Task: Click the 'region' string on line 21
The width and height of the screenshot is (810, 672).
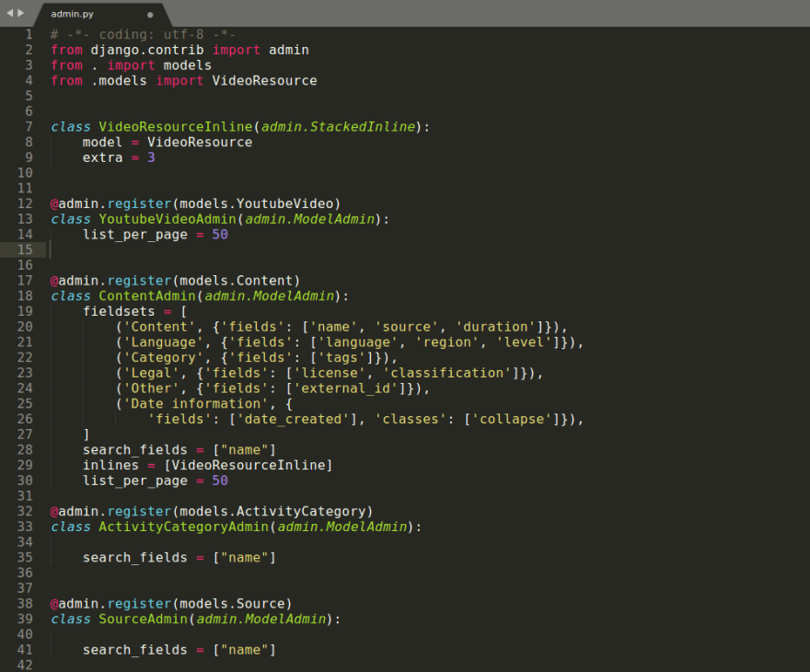Action: (447, 342)
